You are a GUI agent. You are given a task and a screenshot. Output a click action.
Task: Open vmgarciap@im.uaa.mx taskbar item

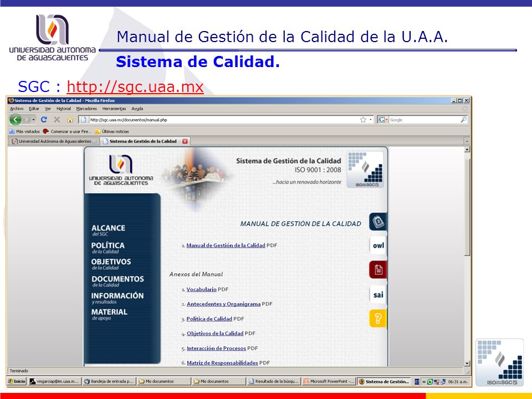54,381
